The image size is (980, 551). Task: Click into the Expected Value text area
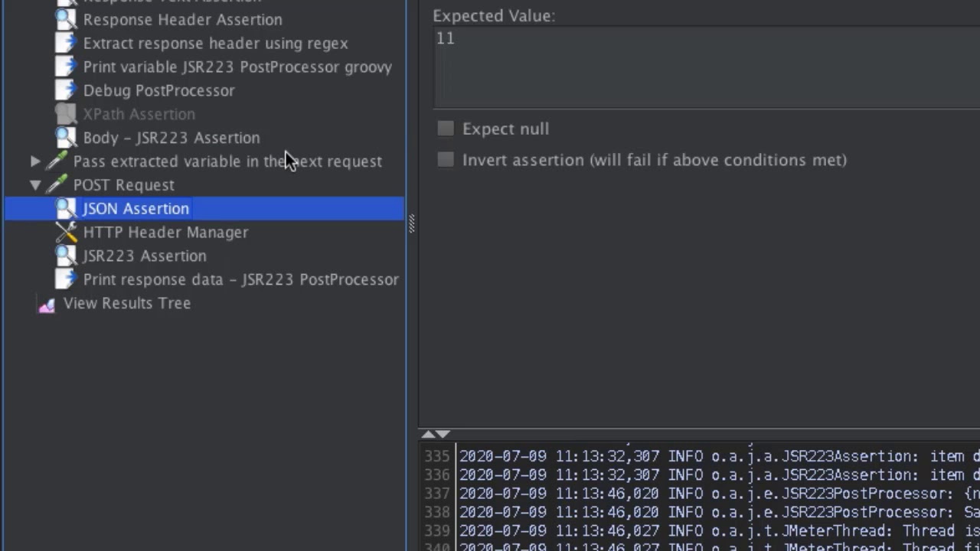(706, 67)
